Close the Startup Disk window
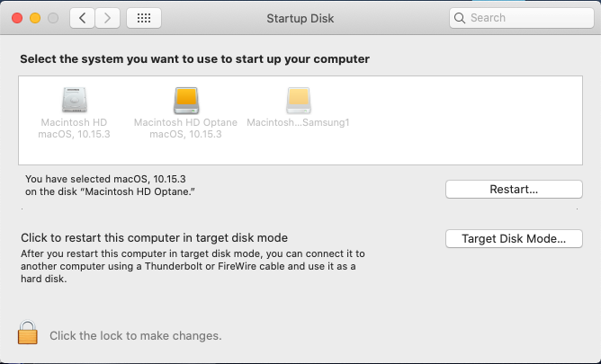 17,18
